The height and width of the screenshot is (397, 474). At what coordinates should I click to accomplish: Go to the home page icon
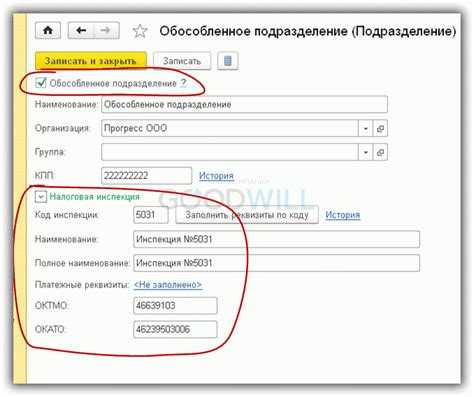48,31
